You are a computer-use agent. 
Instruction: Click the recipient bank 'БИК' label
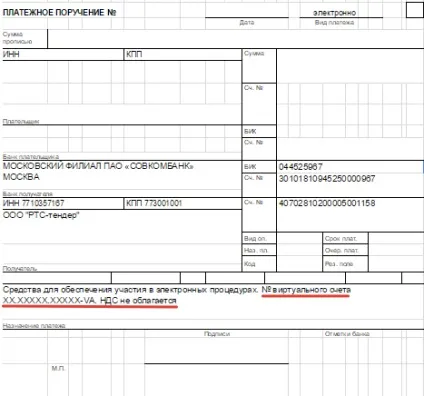tap(250, 167)
